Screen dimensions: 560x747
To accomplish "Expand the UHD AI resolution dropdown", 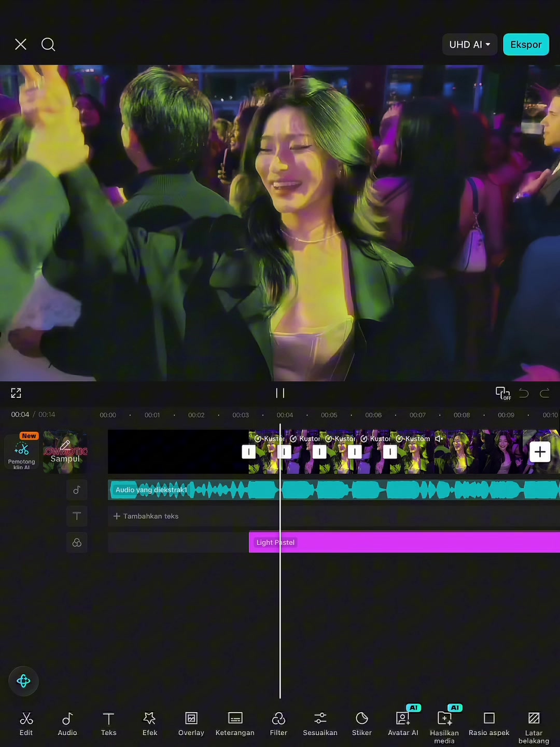I will [x=470, y=45].
